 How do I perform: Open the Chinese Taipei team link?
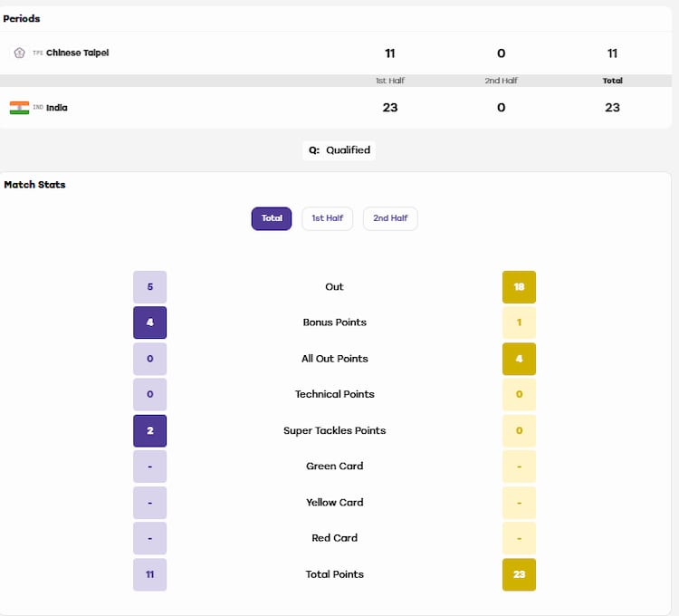click(x=78, y=53)
